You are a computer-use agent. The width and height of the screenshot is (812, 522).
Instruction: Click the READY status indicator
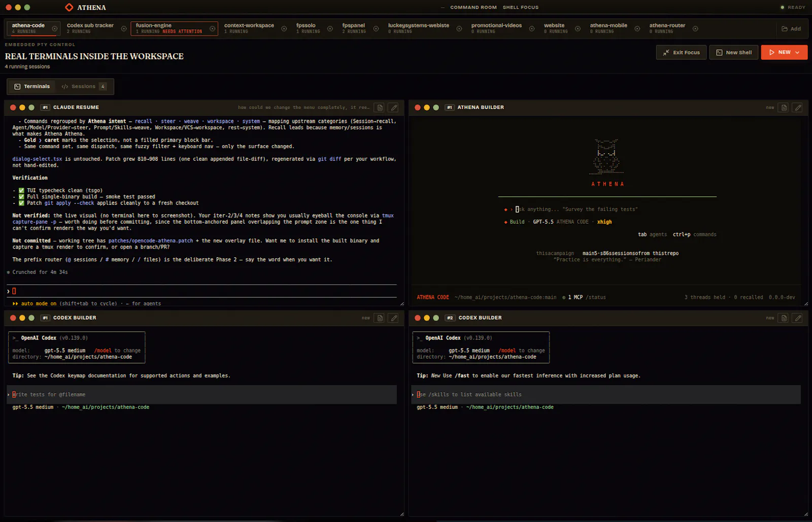pos(793,8)
